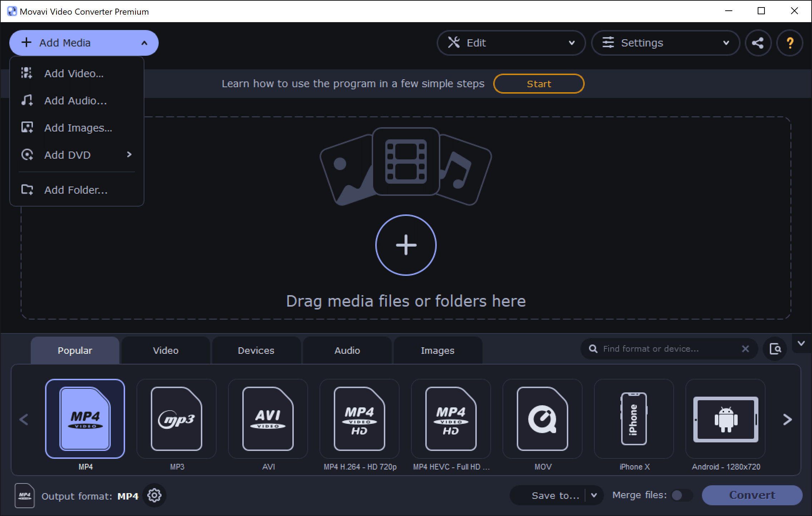Click the media illustration in drop area
The width and height of the screenshot is (812, 516).
tap(406, 166)
